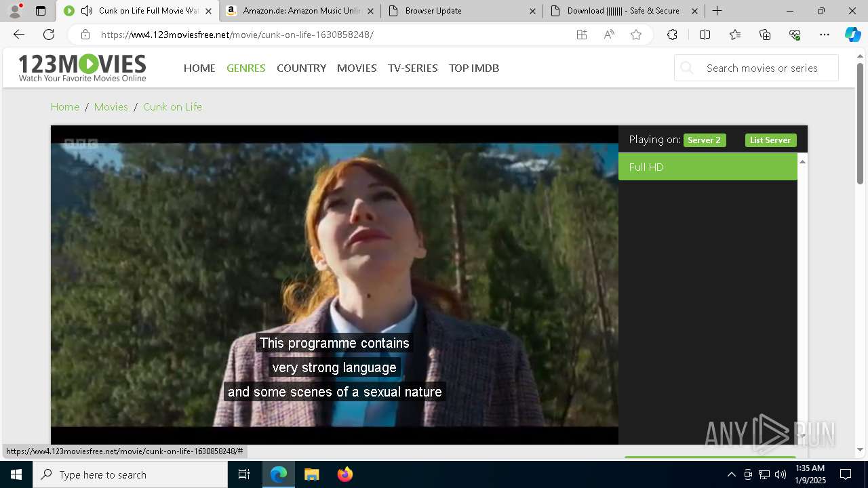This screenshot has height=488, width=868.
Task: Focus the taskbar Type here to search box
Action: 130,474
